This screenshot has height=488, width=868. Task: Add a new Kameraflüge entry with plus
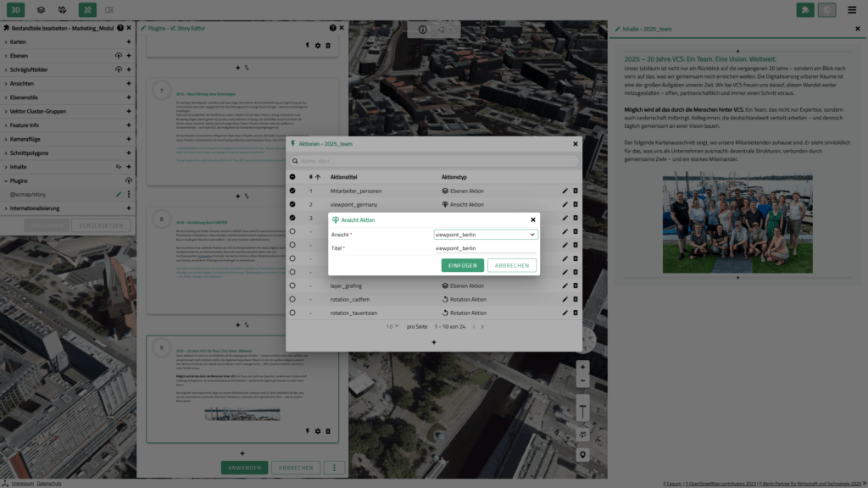129,140
